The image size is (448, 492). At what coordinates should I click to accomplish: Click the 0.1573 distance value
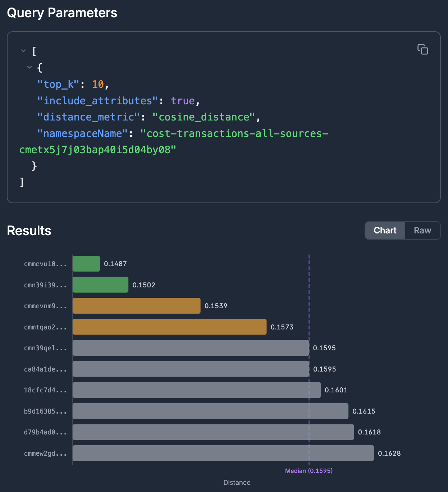tap(282, 327)
